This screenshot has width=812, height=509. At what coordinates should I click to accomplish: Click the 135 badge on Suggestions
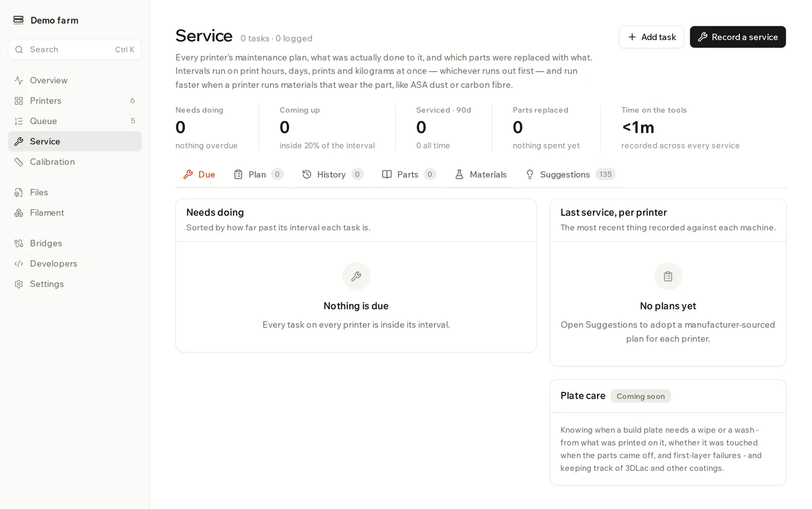pos(605,174)
